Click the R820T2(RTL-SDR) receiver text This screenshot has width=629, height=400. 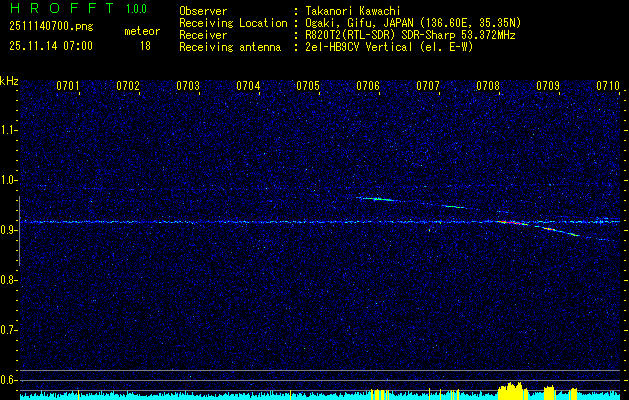click(350, 35)
